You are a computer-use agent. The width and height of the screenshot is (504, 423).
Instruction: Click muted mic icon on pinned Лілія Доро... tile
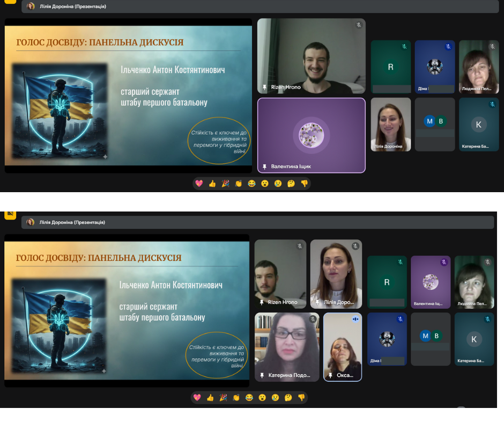pos(355,246)
